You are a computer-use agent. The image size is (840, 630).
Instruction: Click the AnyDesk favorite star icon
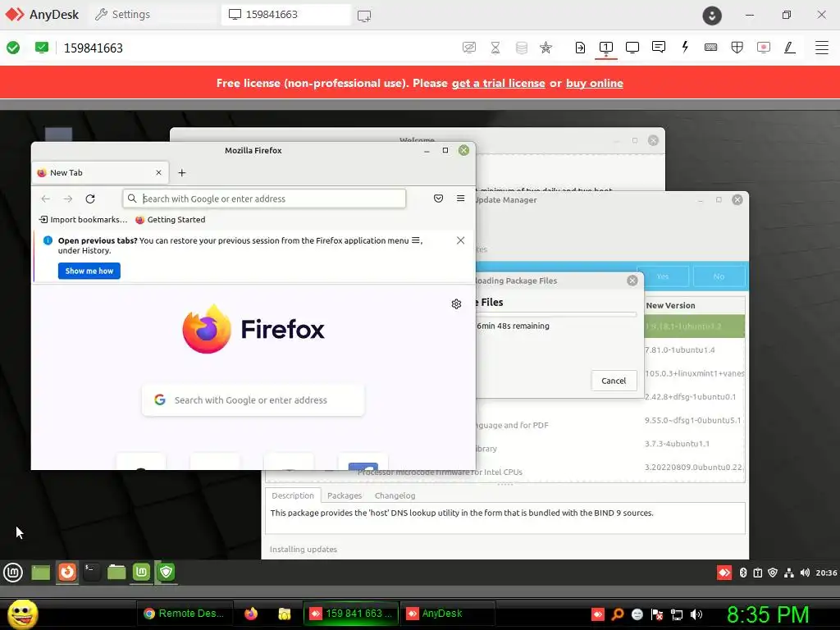point(546,48)
